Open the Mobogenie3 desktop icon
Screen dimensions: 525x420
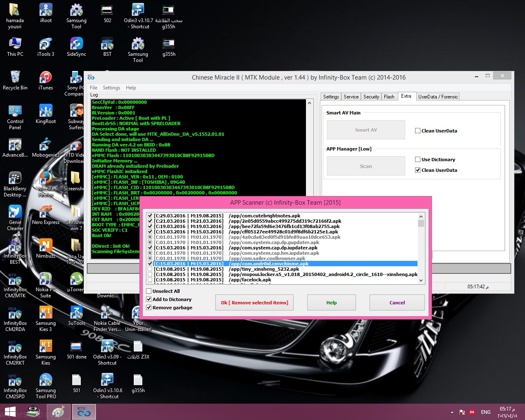46,148
